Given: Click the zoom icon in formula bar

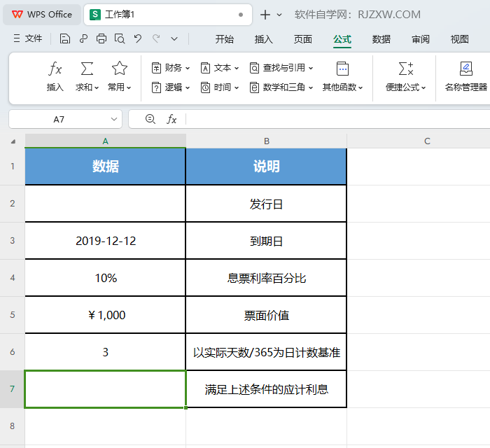Looking at the screenshot, I should (150, 119).
